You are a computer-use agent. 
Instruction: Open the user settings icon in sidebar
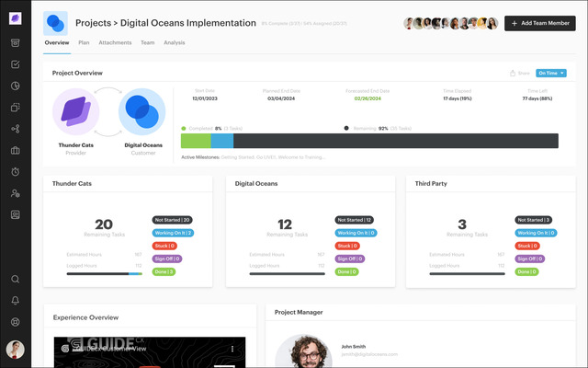tap(16, 193)
